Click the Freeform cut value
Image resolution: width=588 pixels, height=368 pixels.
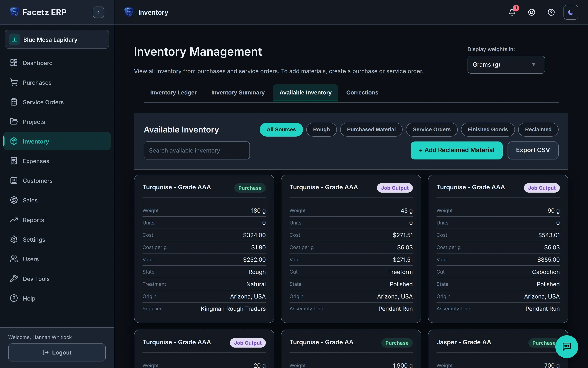click(x=400, y=272)
